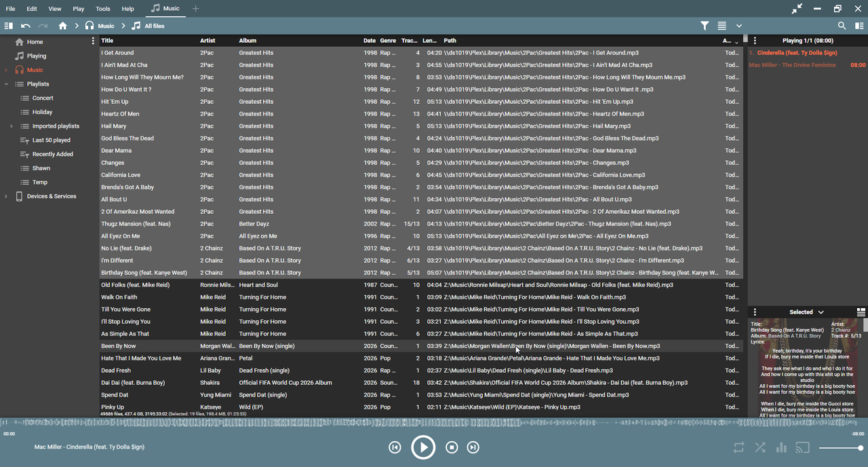The image size is (868, 467).
Task: Open the search magnifier icon
Action: [842, 26]
